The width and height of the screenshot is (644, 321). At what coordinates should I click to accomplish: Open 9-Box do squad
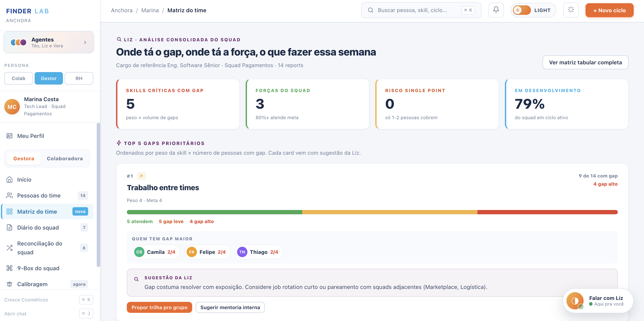47,268
